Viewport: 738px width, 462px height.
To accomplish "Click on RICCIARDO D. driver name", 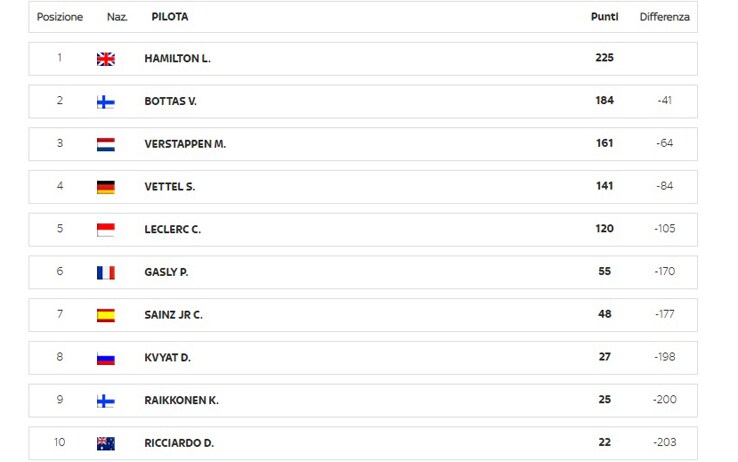I will click(x=179, y=443).
